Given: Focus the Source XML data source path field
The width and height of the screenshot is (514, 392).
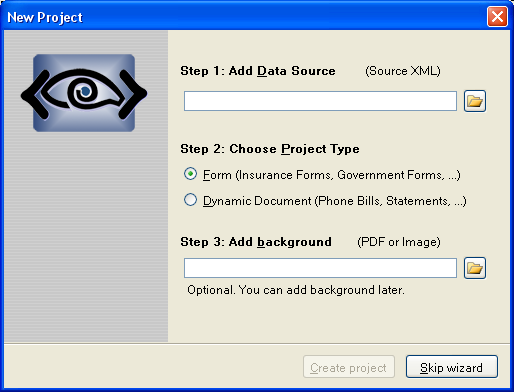Looking at the screenshot, I should pyautogui.click(x=320, y=101).
